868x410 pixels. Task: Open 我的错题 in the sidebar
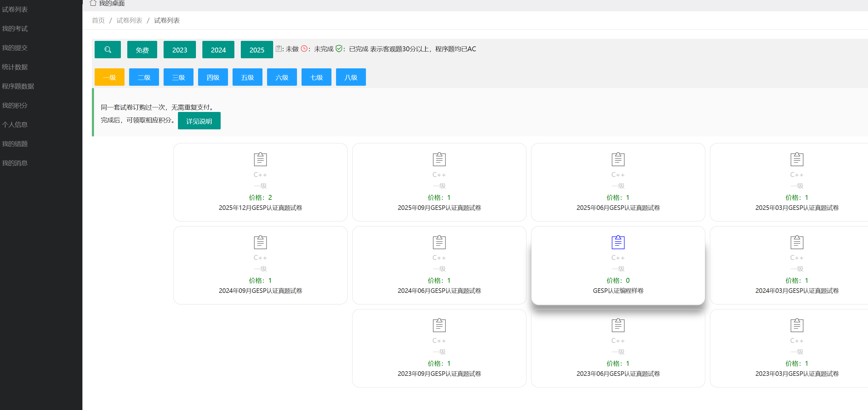point(15,144)
